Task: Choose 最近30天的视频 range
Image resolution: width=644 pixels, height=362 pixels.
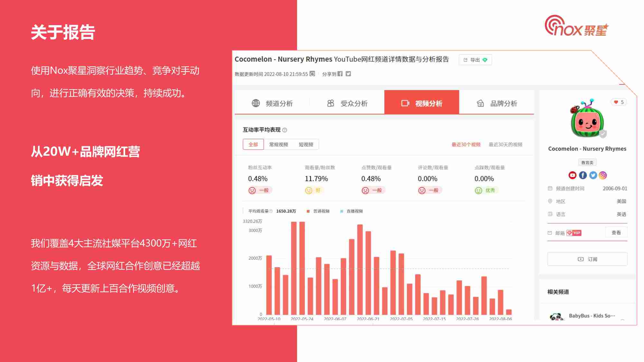Action: [506, 144]
